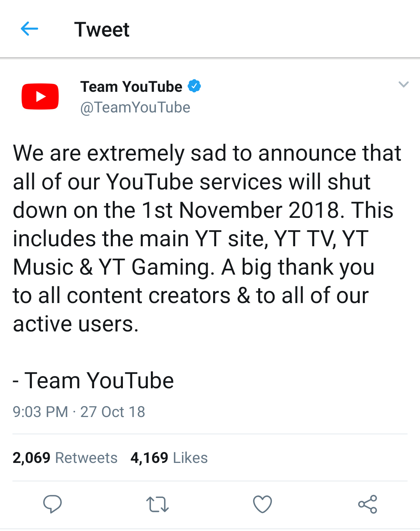
Task: Toggle retweet for this announcement
Action: tap(157, 505)
